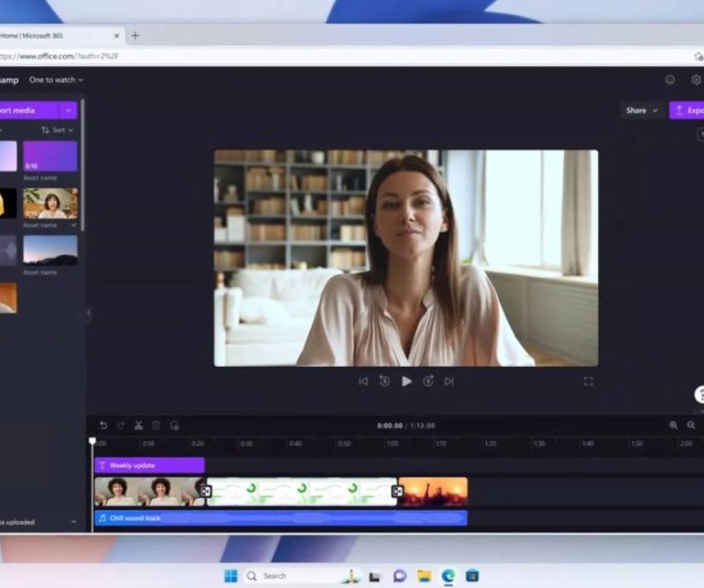Open the Import media dropdown arrow
Viewport: 704px width, 588px height.
coord(68,111)
